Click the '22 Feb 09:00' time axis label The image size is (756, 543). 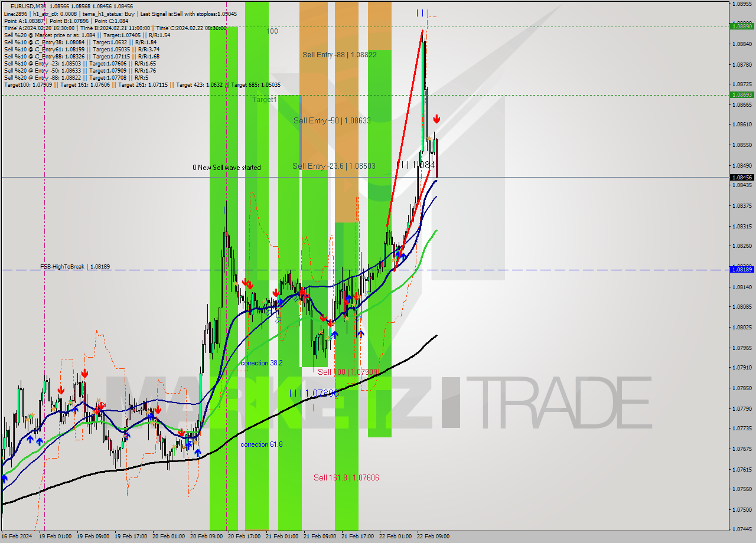click(x=433, y=537)
